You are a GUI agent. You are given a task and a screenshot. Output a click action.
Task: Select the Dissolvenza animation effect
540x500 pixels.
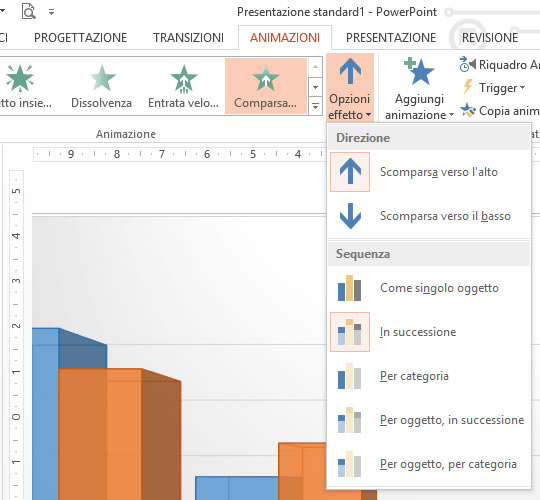click(x=102, y=86)
